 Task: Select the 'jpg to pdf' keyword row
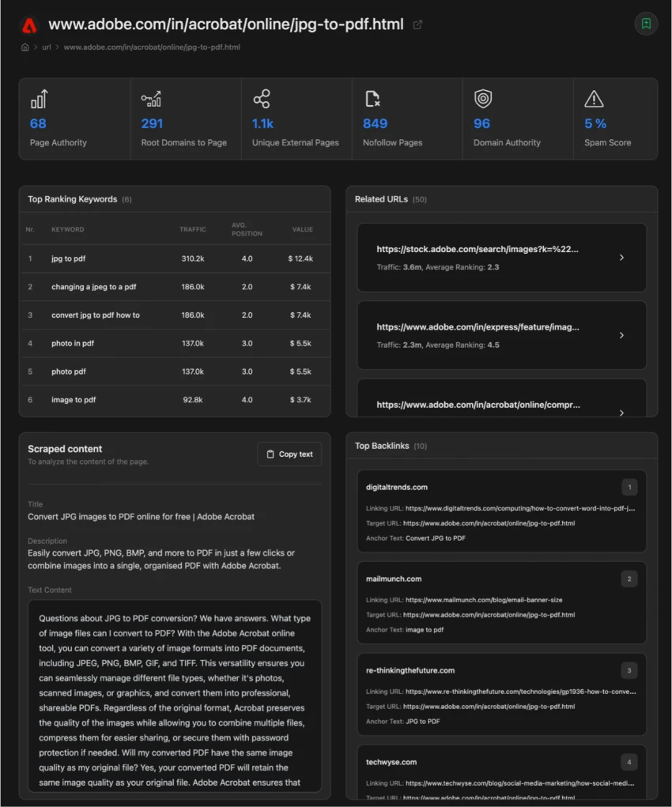point(175,258)
